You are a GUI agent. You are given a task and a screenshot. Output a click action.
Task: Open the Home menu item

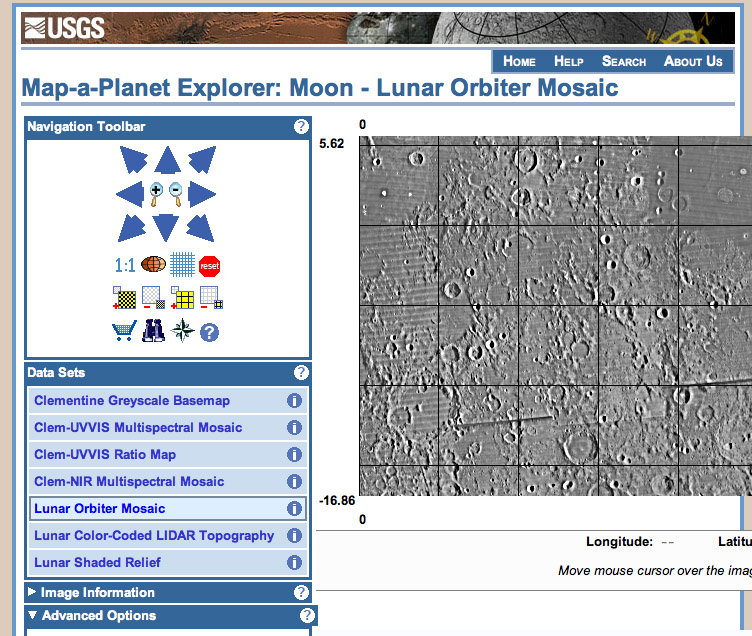(519, 61)
